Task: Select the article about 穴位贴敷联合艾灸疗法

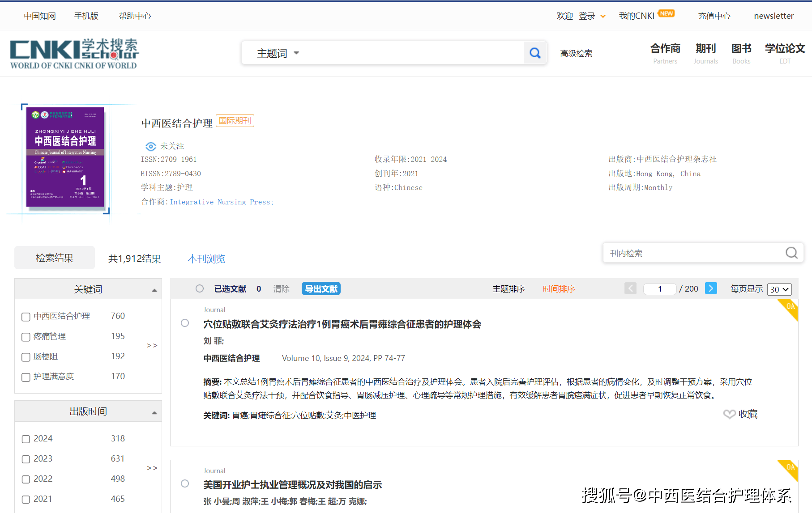Action: tap(185, 323)
